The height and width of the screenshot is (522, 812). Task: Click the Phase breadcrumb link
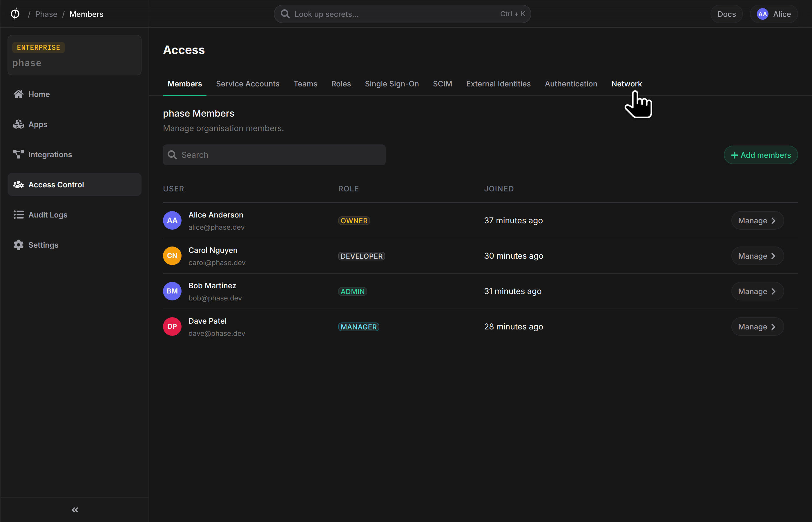point(46,14)
